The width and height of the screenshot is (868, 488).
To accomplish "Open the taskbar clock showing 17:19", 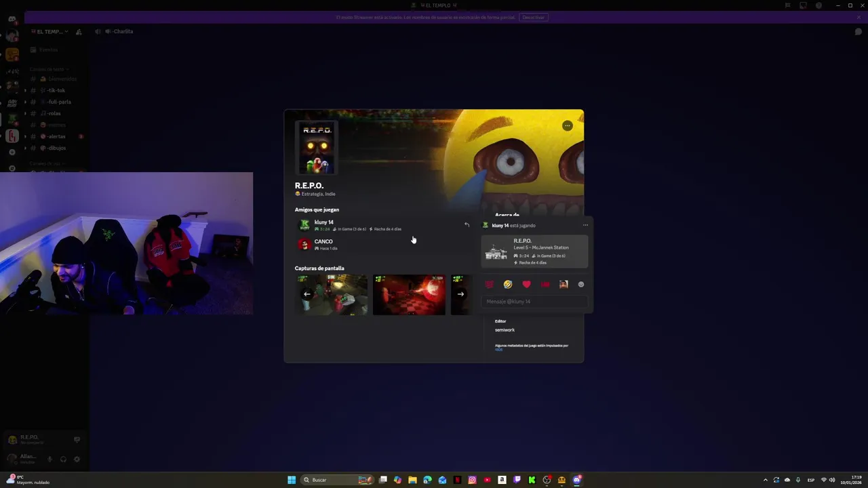I will (x=852, y=480).
